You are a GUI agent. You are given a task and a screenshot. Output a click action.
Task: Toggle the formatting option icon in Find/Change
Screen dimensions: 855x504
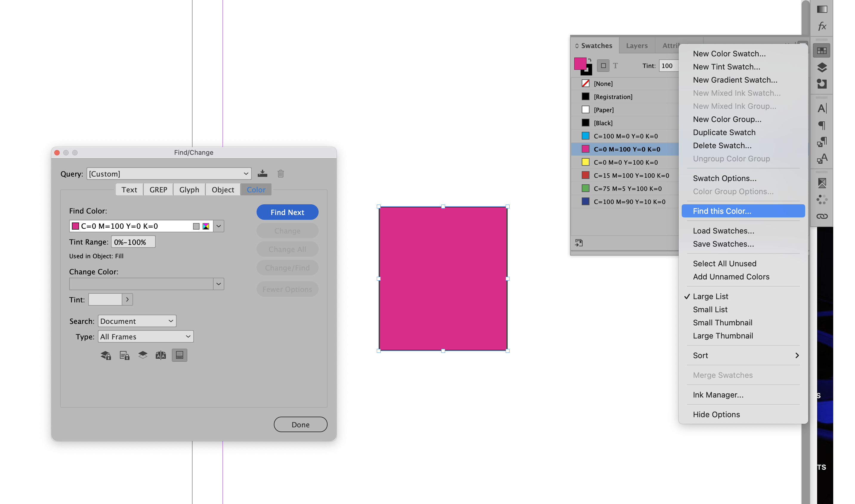[x=179, y=355]
